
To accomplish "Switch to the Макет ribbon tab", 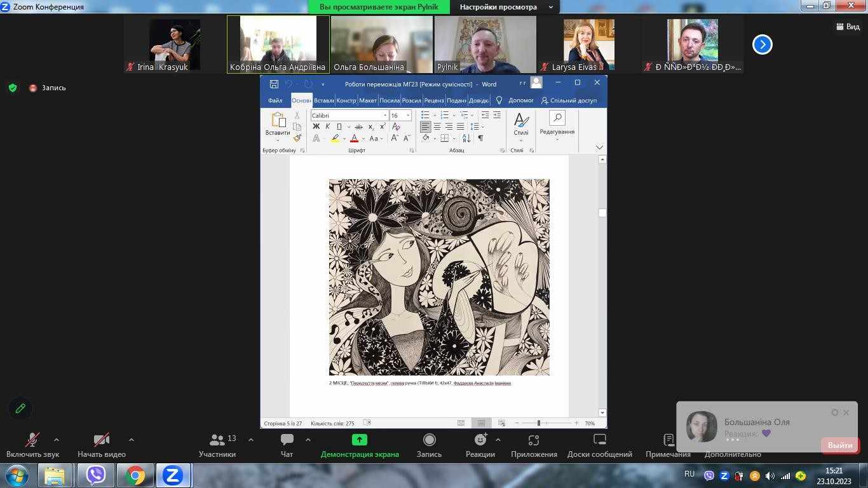I will click(367, 100).
